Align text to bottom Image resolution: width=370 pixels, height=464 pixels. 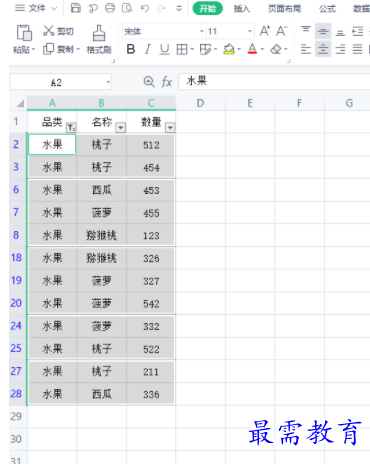pos(340,31)
